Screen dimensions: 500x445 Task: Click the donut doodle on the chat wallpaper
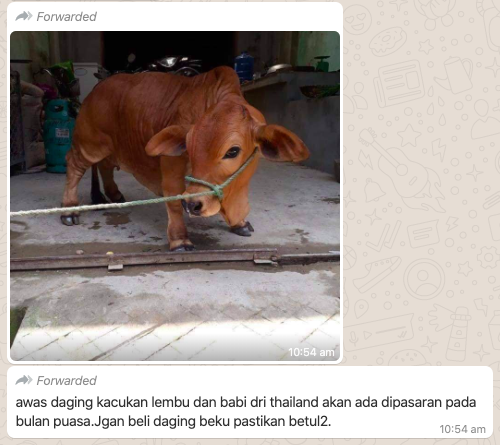(388, 42)
